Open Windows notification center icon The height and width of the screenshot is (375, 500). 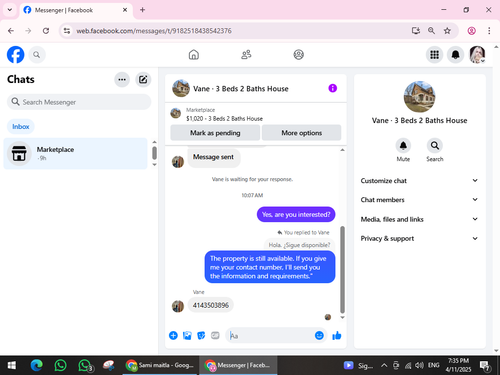click(x=484, y=366)
